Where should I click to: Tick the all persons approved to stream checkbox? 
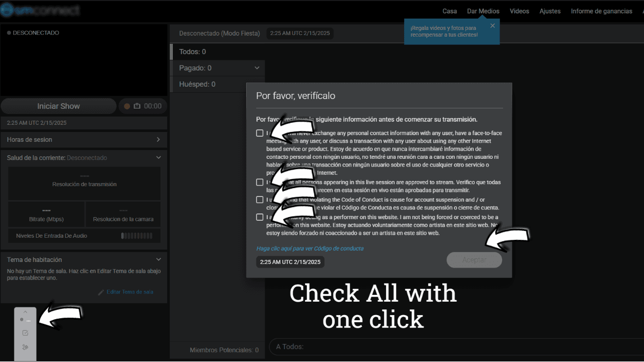click(260, 183)
